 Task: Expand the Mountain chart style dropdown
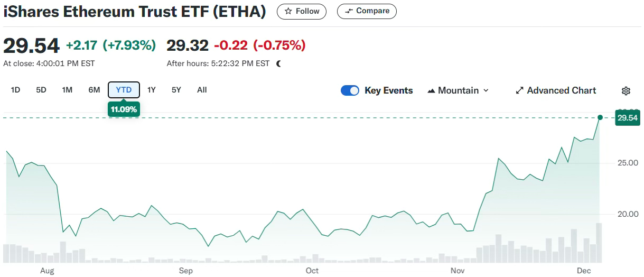click(x=486, y=91)
